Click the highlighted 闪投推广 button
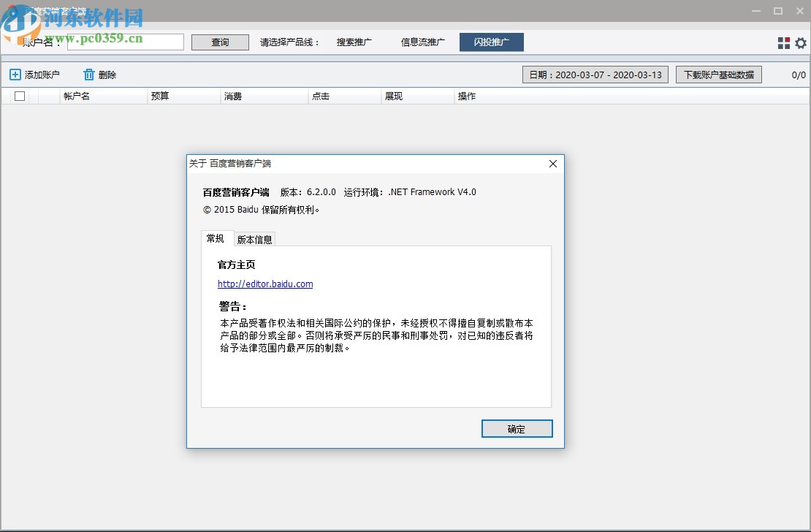Image resolution: width=811 pixels, height=532 pixels. coord(491,42)
